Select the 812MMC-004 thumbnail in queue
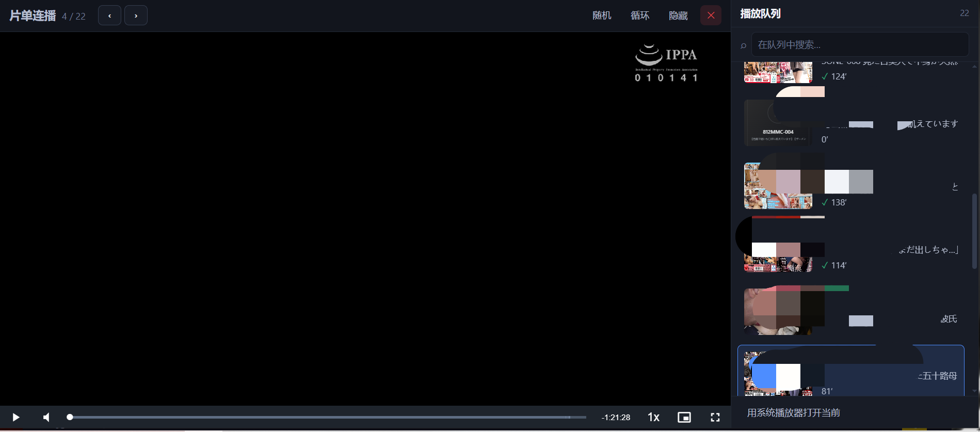Viewport: 980px width, 432px height. pyautogui.click(x=778, y=123)
